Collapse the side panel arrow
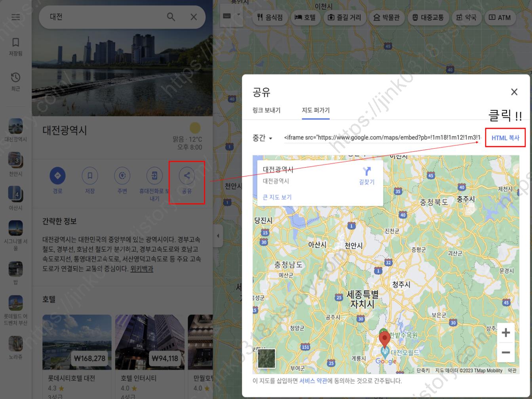 click(218, 236)
